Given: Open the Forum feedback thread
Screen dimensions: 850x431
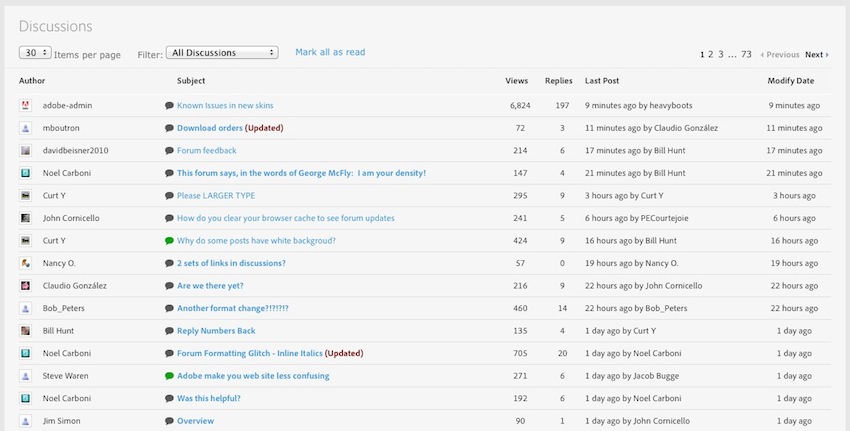Looking at the screenshot, I should pos(207,151).
